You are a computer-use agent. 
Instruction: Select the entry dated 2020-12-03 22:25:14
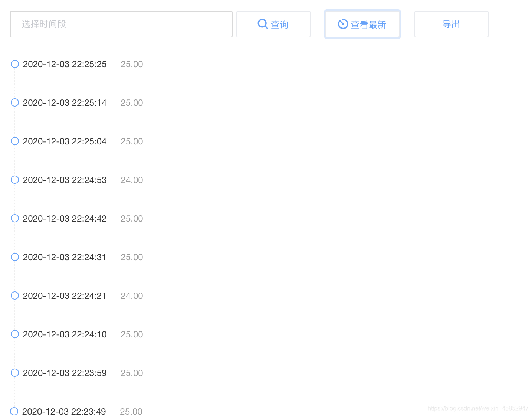click(65, 102)
